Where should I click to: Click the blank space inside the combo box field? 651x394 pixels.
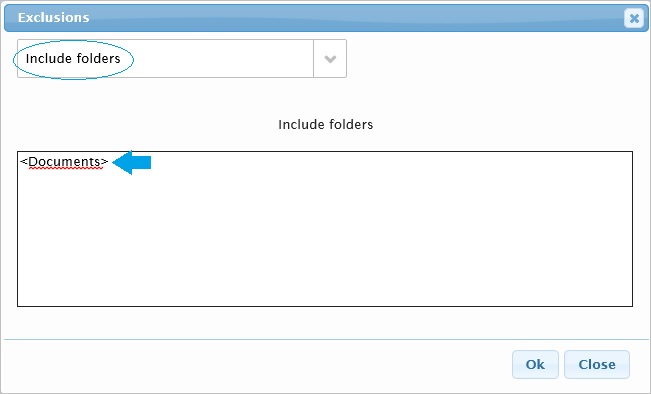(x=224, y=59)
